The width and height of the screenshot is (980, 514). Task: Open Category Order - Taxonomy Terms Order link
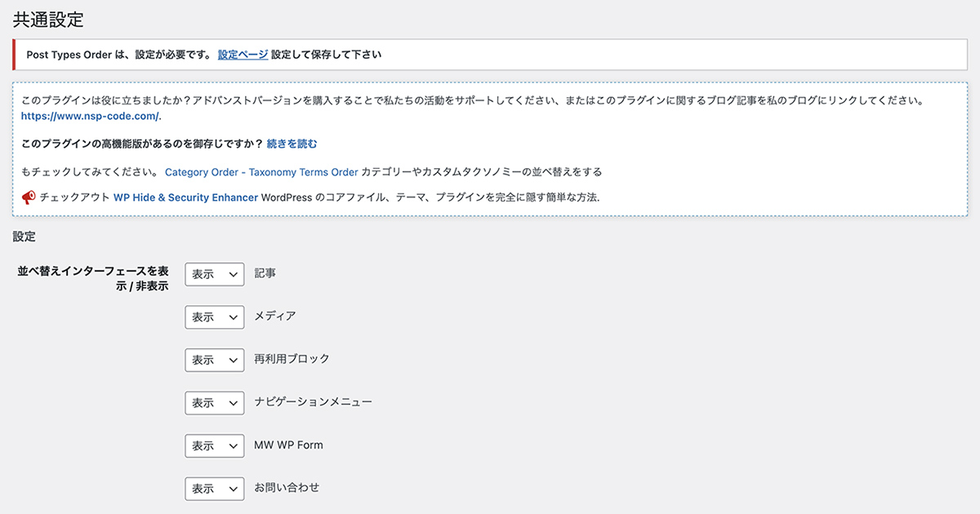click(261, 172)
